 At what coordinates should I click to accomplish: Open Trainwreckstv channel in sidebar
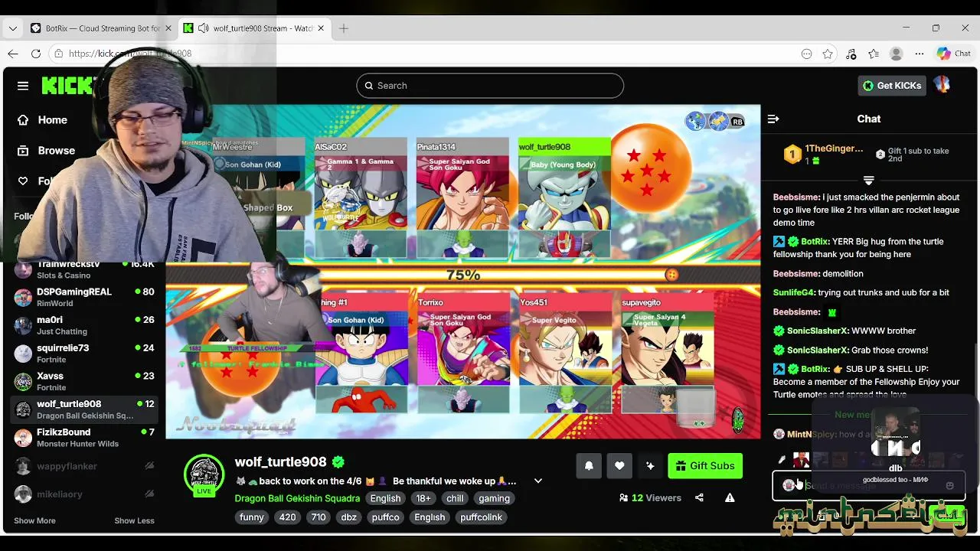[x=86, y=269]
